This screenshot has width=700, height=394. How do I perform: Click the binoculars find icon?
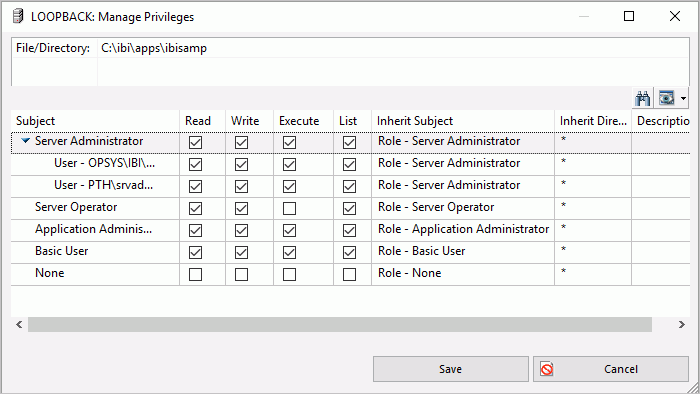(x=643, y=98)
